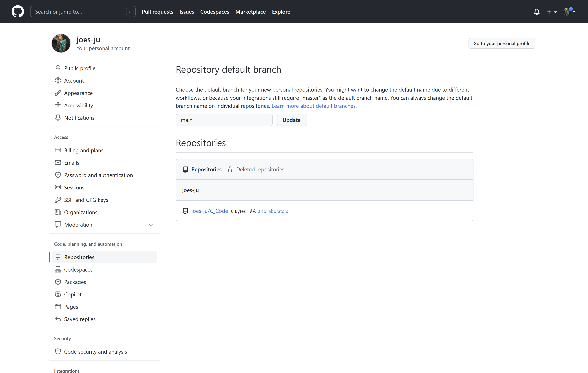Open Issues in the top navigation
The width and height of the screenshot is (588, 373).
[x=187, y=12]
